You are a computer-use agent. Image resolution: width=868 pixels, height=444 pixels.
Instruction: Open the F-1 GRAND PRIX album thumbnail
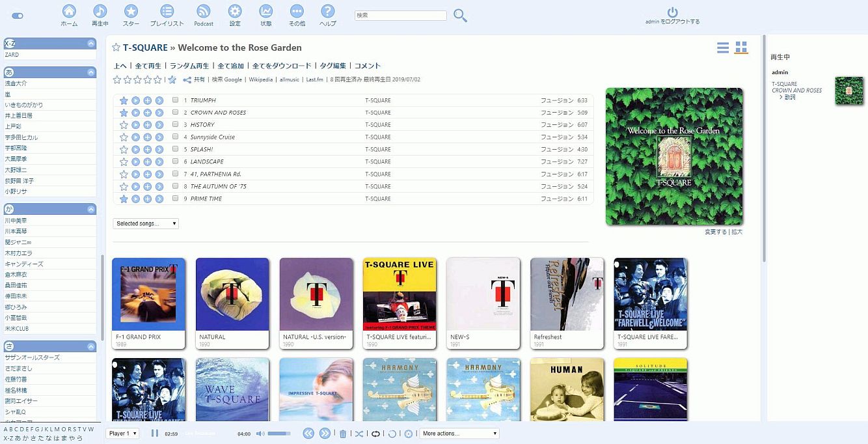(x=148, y=294)
